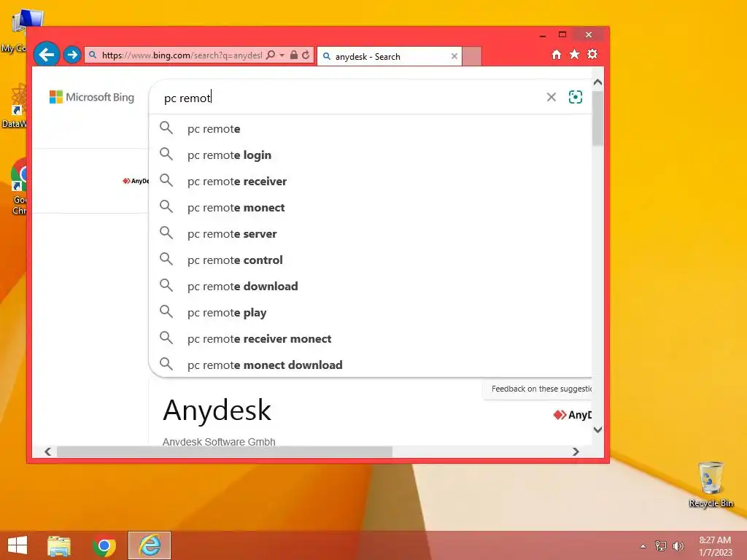The image size is (747, 560).
Task: Choose the "pc remote server" suggestion
Action: 370,233
